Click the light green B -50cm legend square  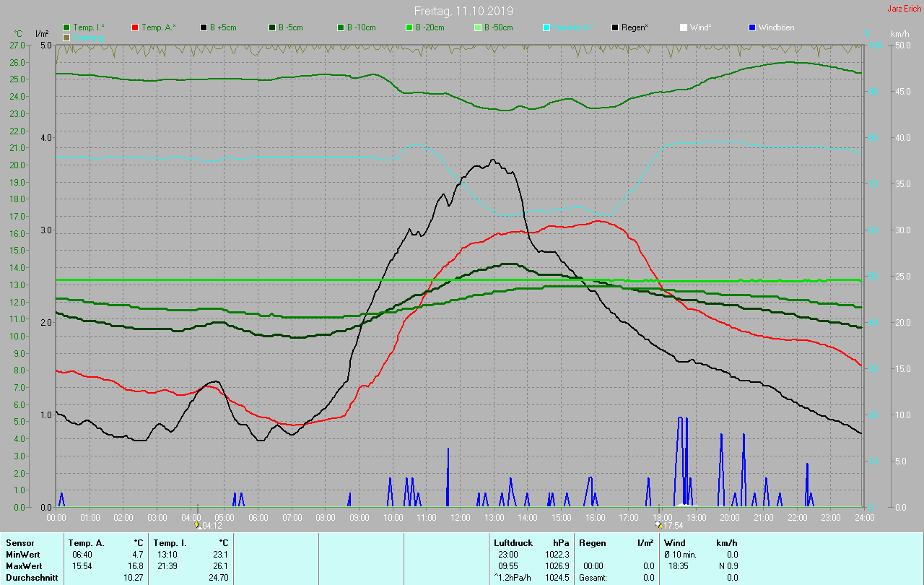point(478,27)
